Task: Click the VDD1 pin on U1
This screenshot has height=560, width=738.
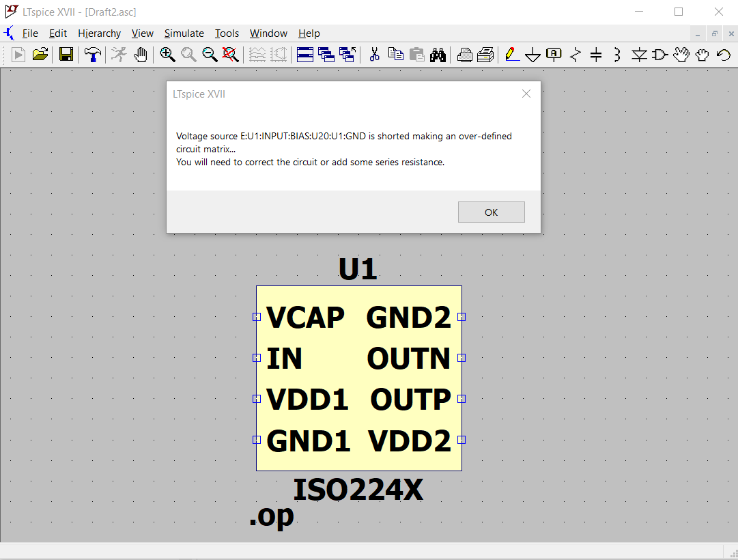Action: click(x=257, y=399)
